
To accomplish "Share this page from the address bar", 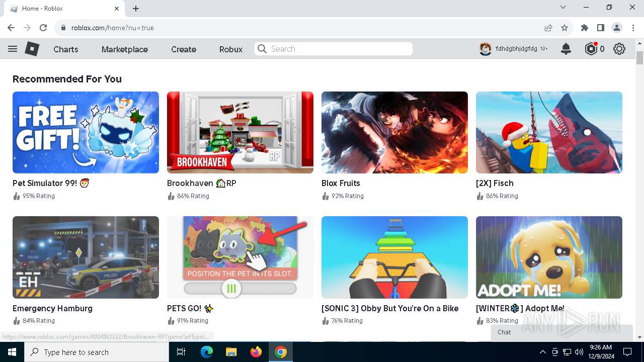I will pos(548,28).
